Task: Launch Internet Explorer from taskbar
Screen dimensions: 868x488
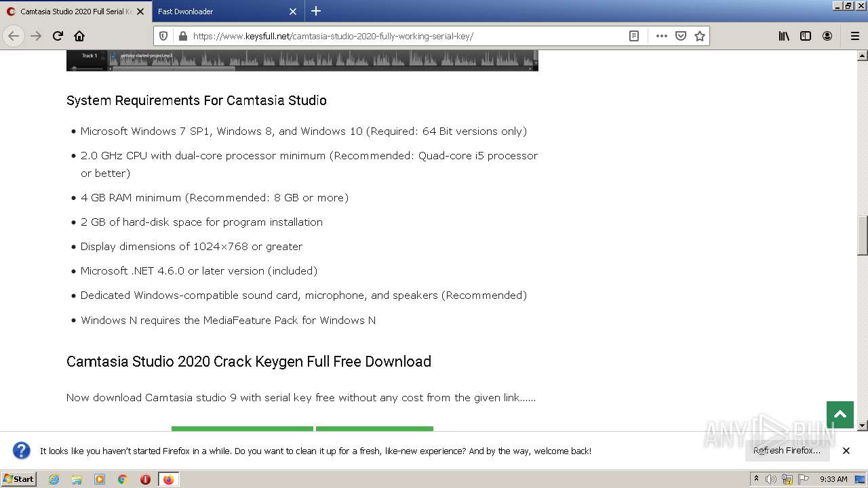Action: [x=54, y=479]
